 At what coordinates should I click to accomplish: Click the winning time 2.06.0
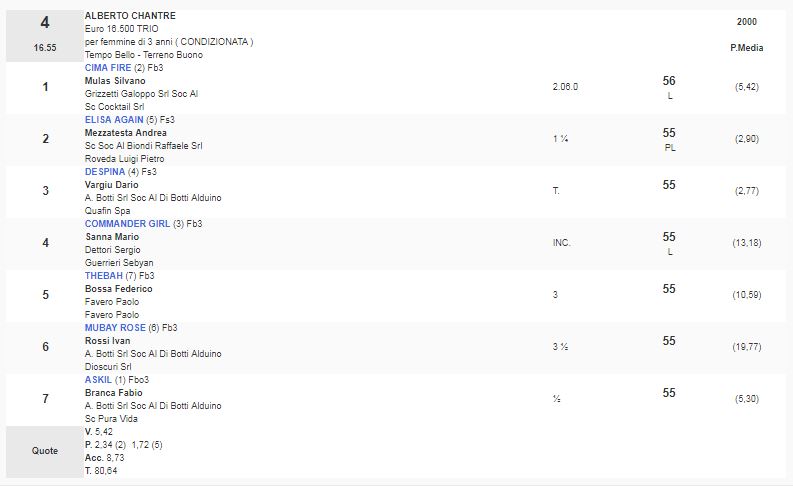[565, 86]
